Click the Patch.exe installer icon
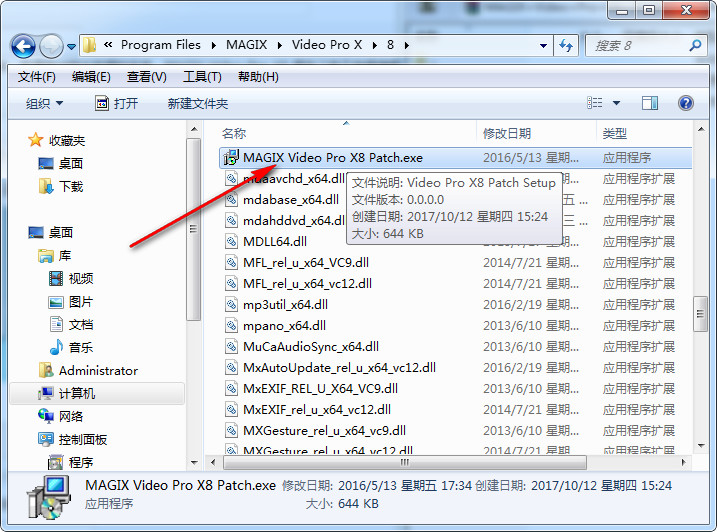The width and height of the screenshot is (717, 532). click(231, 158)
